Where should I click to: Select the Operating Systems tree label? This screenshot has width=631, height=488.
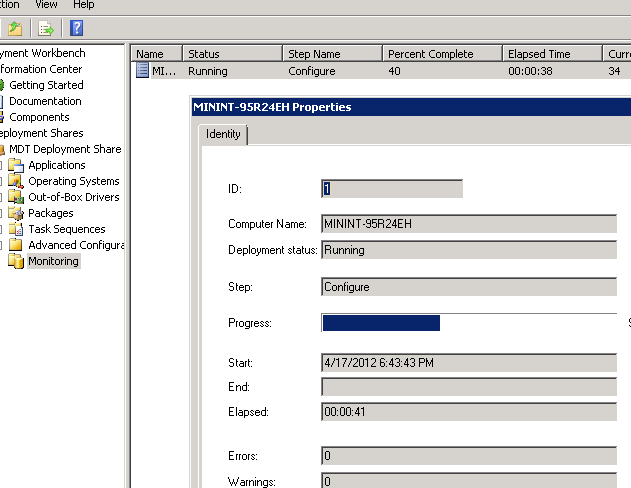(74, 181)
